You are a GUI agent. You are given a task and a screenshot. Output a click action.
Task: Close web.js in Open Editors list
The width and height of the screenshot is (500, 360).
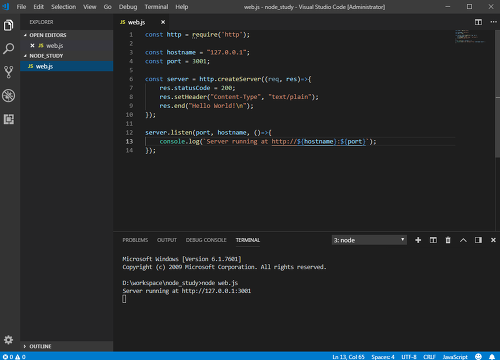coord(32,45)
